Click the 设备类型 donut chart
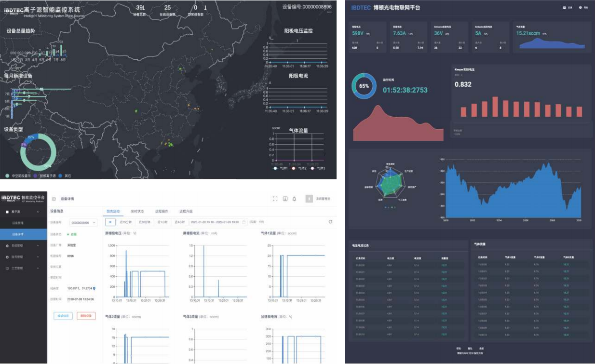595x364 pixels. [37, 151]
